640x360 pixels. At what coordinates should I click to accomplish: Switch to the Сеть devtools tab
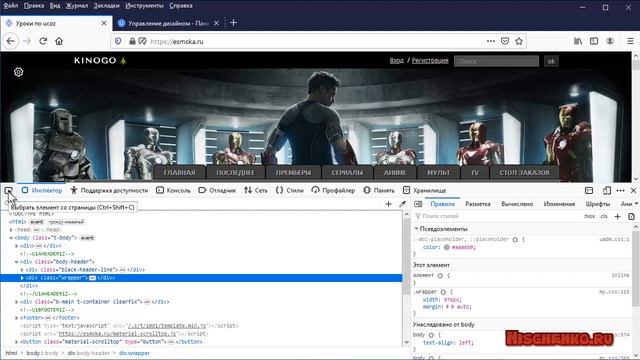pos(256,191)
